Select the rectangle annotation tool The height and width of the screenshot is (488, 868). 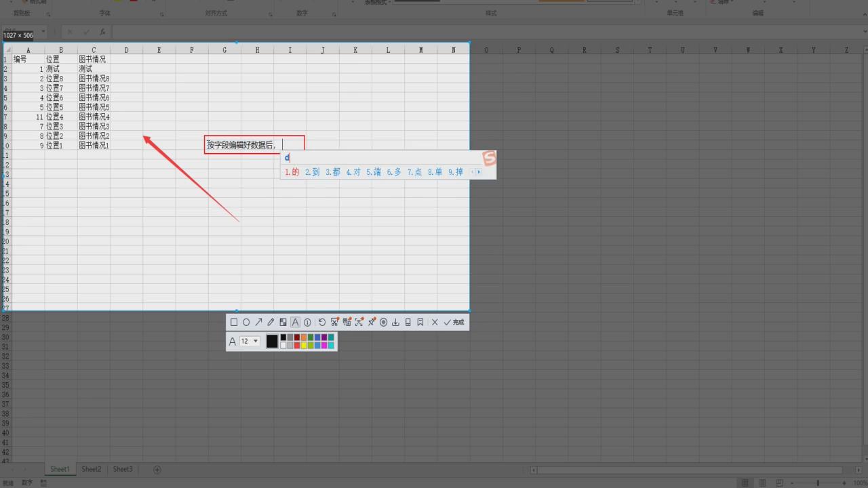click(234, 322)
